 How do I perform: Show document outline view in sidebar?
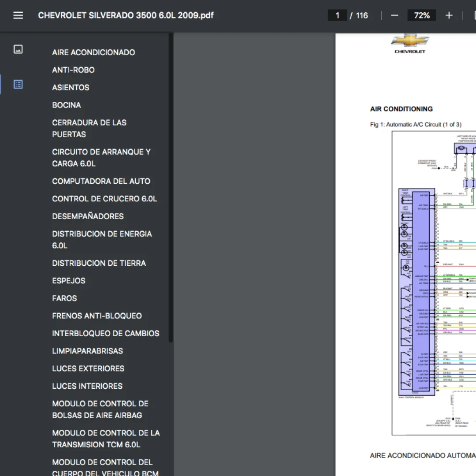18,84
